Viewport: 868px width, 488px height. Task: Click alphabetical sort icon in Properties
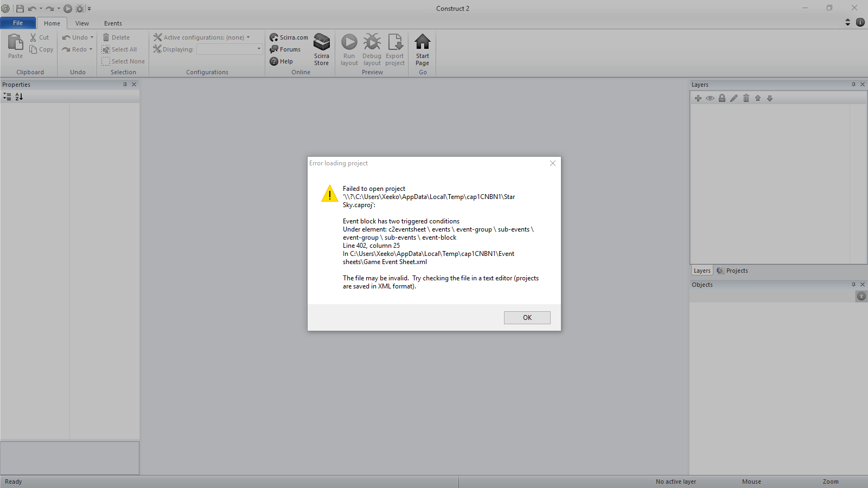(19, 97)
